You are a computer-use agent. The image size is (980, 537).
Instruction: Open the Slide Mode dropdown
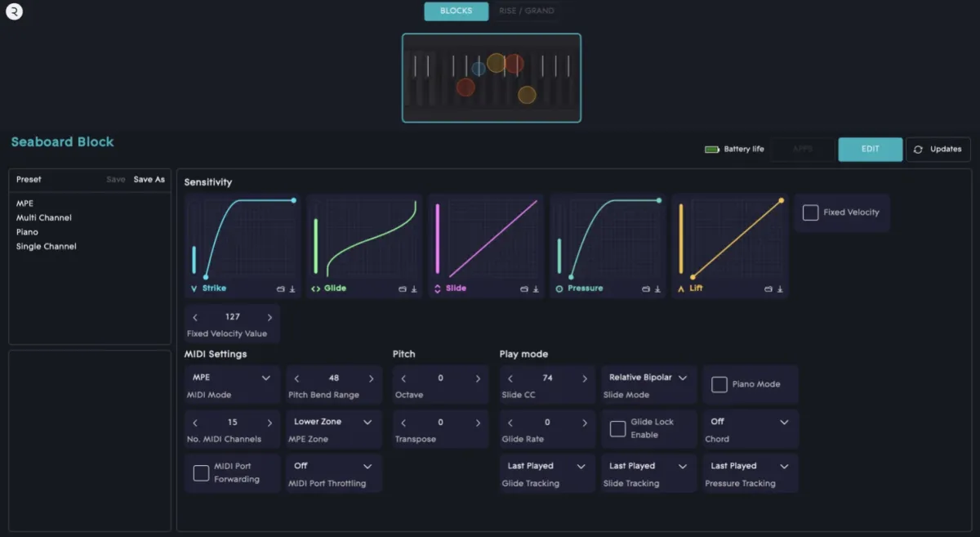click(x=649, y=378)
